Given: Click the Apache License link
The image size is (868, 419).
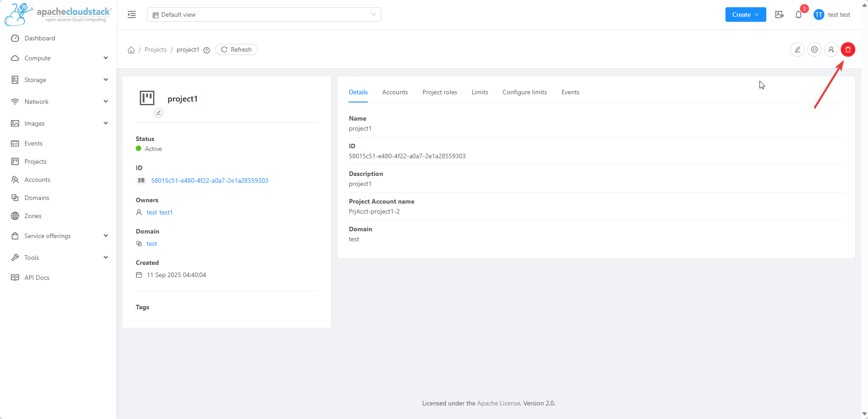Looking at the screenshot, I should (498, 403).
